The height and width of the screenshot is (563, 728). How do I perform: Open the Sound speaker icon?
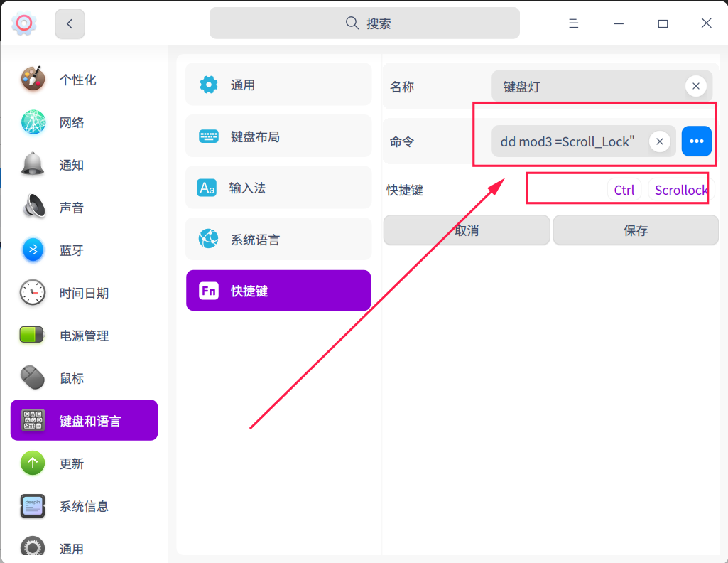point(33,207)
